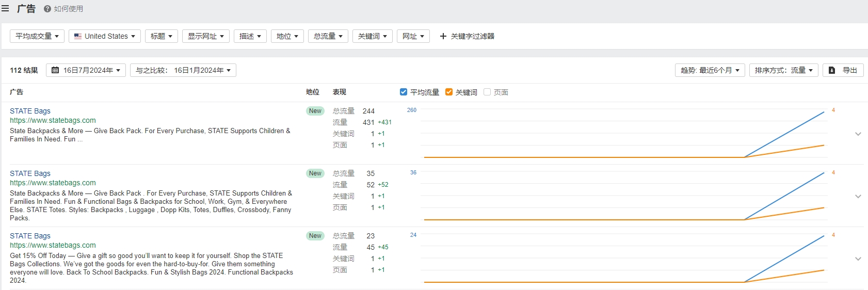Open the hamburger menu icon

click(5, 9)
